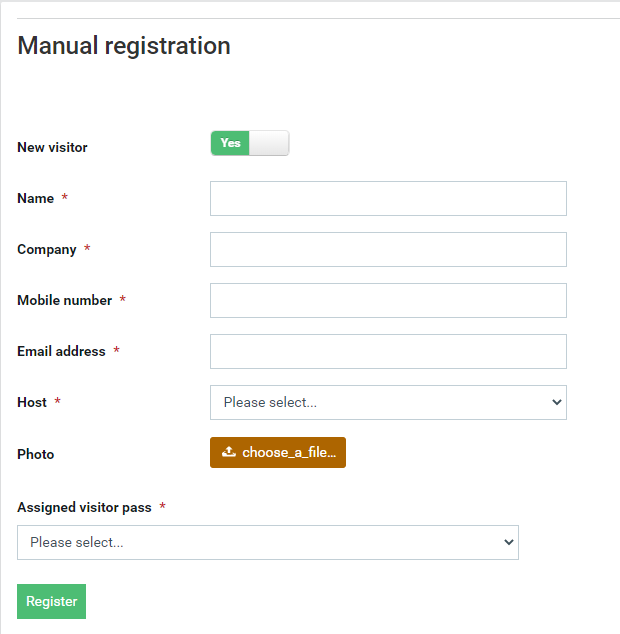The width and height of the screenshot is (620, 634).
Task: Click the Host field label
Action: click(x=32, y=402)
